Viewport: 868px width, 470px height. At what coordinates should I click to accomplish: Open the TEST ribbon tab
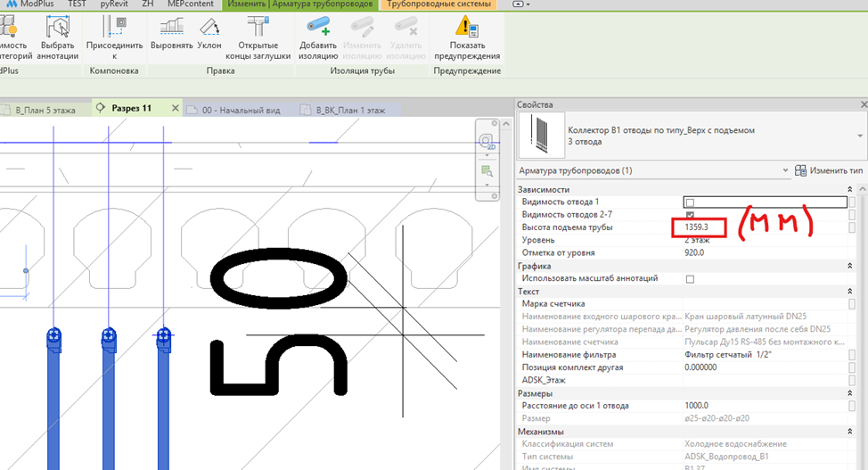pyautogui.click(x=77, y=4)
